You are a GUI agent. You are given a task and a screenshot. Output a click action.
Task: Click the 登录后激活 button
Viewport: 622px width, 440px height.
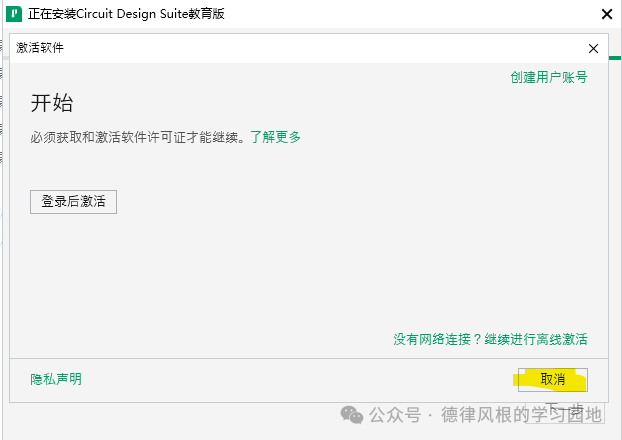pos(73,202)
